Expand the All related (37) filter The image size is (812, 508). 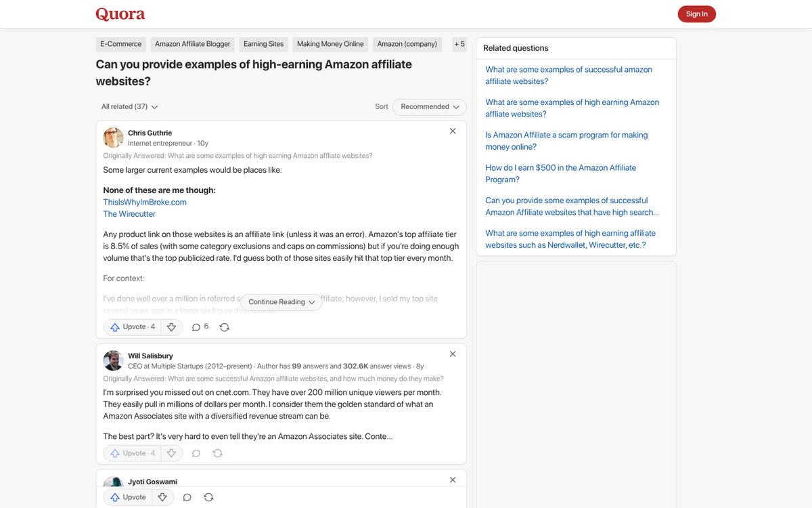tap(129, 106)
